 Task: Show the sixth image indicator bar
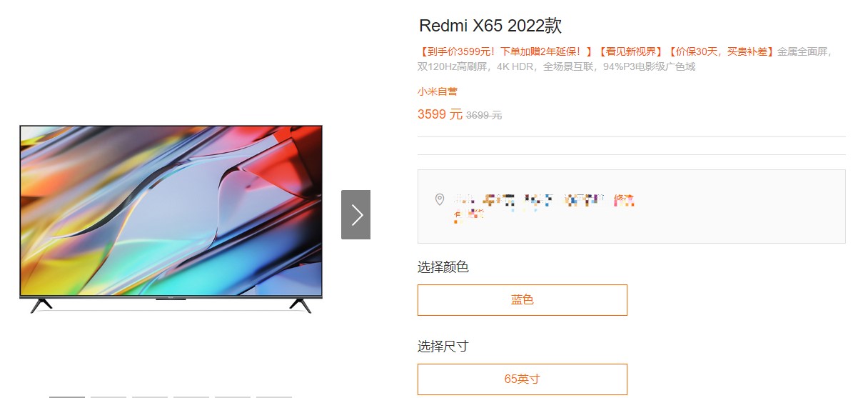tap(274, 397)
